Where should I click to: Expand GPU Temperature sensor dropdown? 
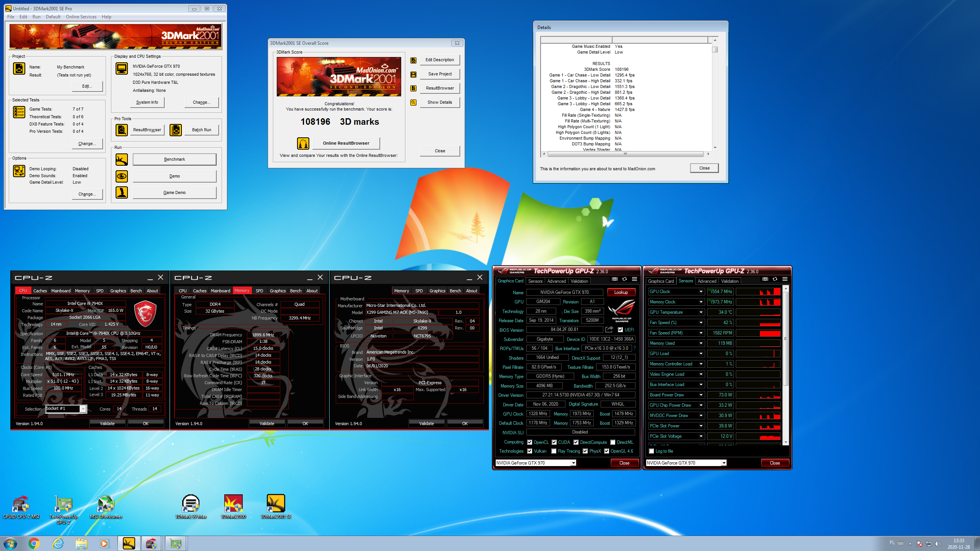pyautogui.click(x=701, y=312)
